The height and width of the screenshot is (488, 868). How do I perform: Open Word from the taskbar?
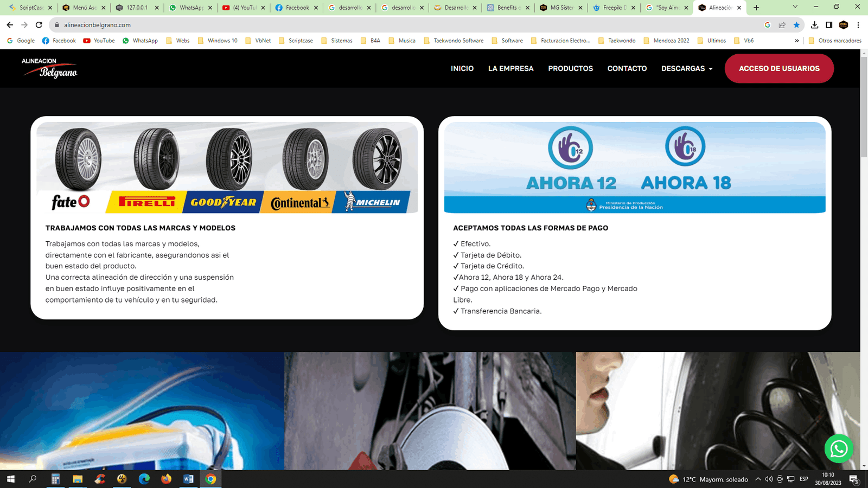coord(188,479)
